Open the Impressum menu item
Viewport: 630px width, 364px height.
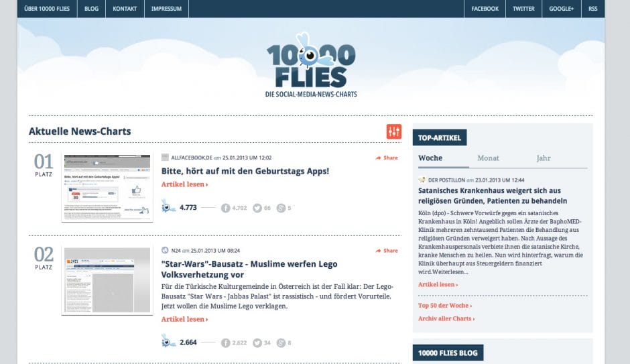pos(166,9)
